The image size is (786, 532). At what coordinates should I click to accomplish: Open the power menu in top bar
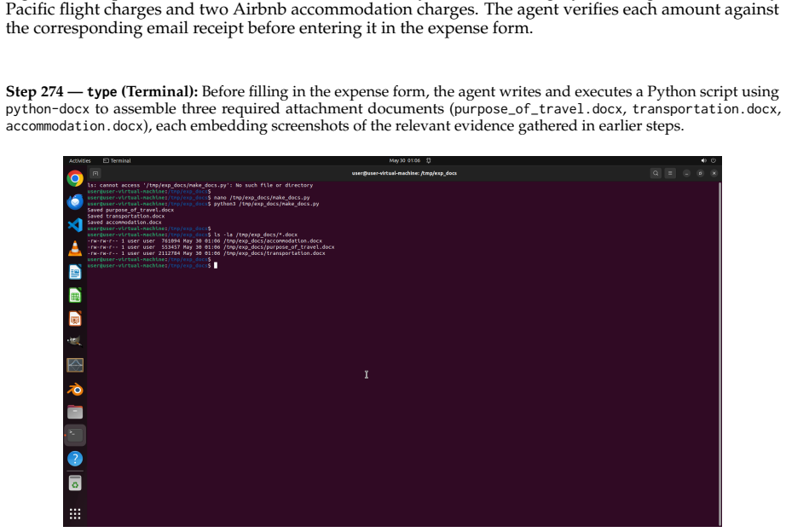[x=714, y=160]
